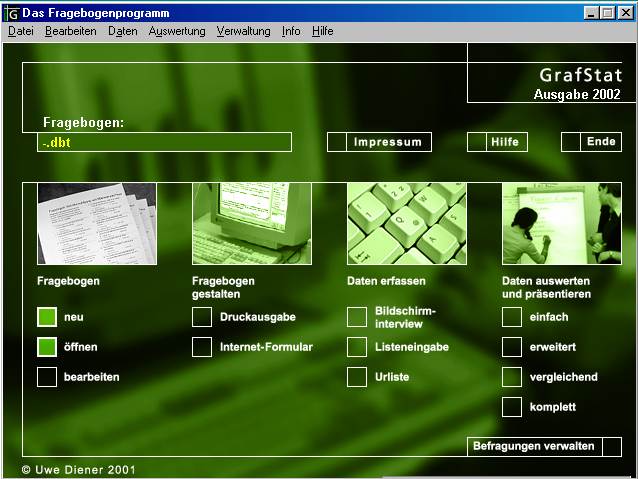Click the questionnaire papers image above Fragebogen

tap(97, 223)
